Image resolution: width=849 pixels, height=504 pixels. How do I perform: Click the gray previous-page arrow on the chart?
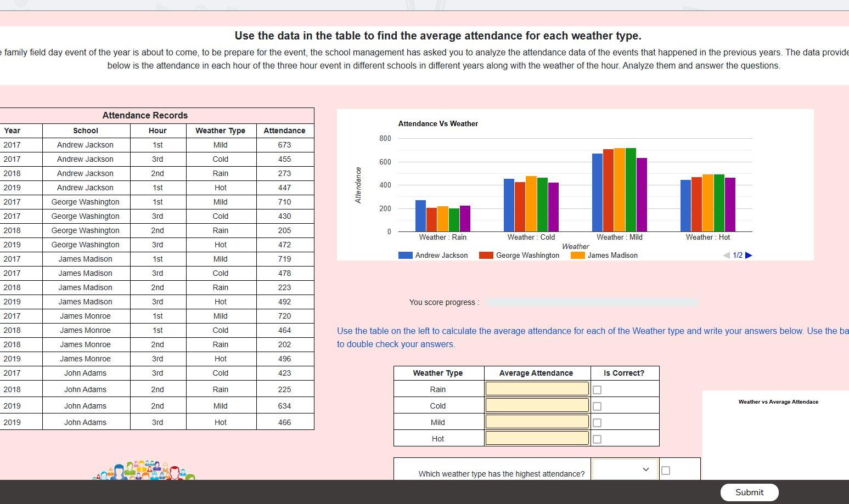click(x=726, y=255)
